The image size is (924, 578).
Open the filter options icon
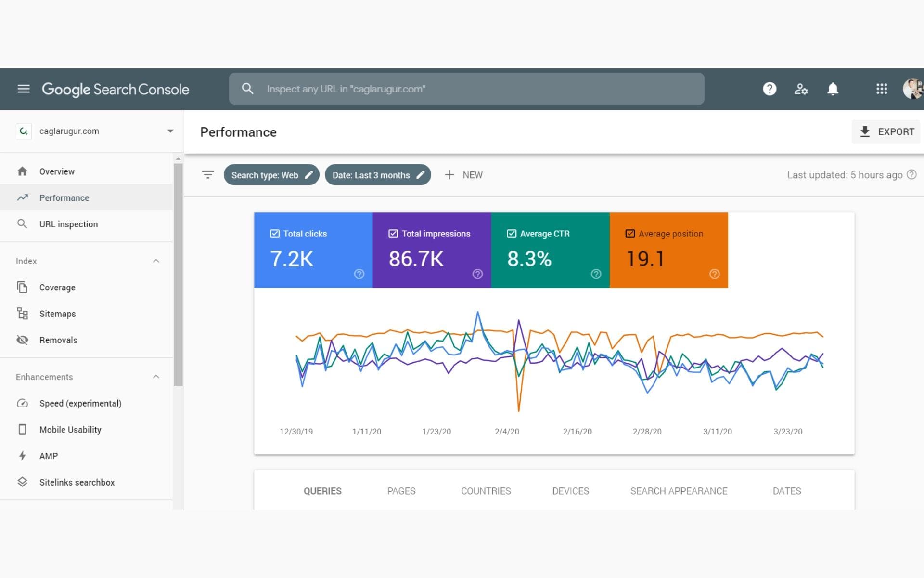pyautogui.click(x=208, y=175)
